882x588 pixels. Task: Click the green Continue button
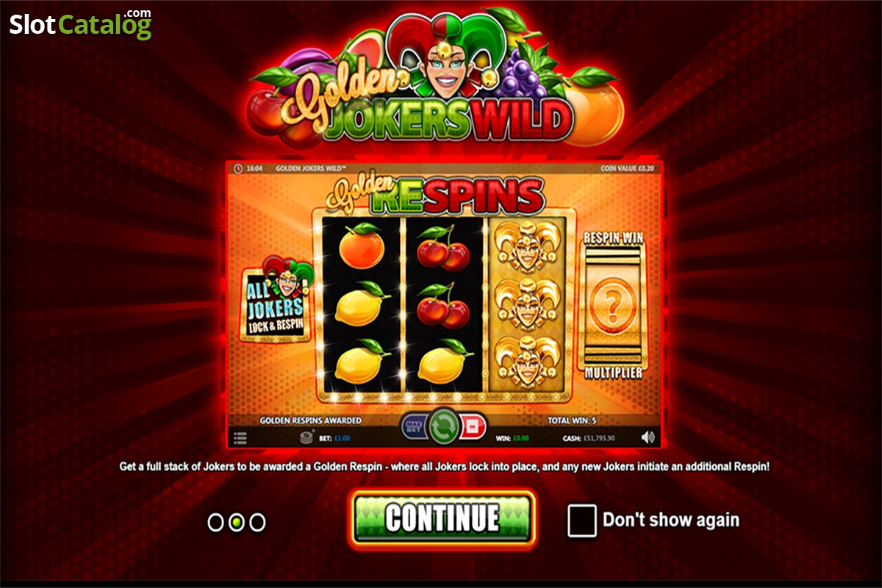pyautogui.click(x=442, y=519)
